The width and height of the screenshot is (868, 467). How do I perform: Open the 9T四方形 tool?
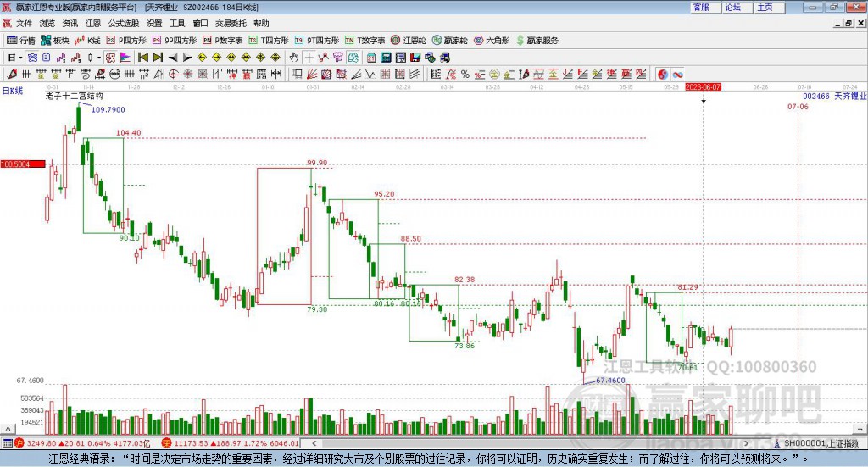click(317, 41)
